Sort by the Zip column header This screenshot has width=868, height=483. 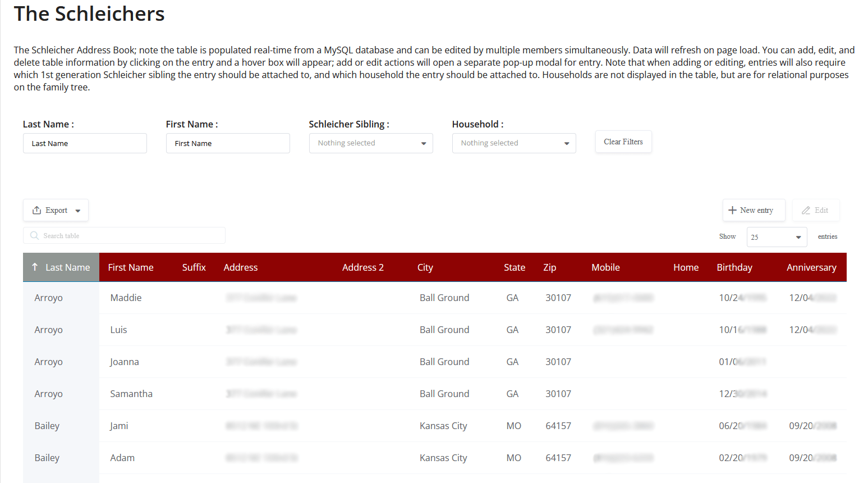click(x=549, y=267)
